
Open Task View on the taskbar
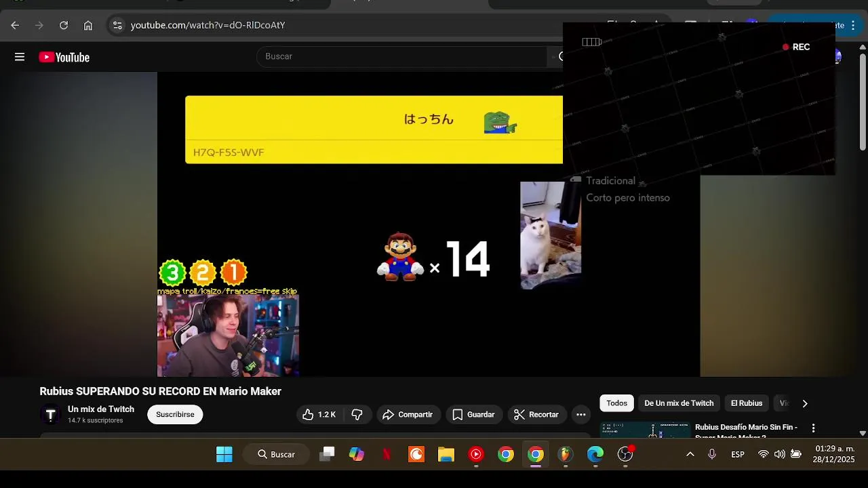coord(327,454)
